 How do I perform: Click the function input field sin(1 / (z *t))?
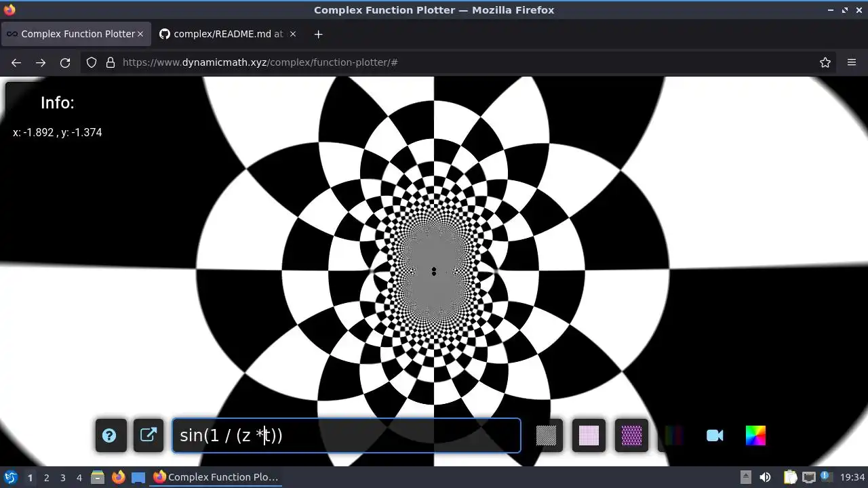tap(347, 435)
